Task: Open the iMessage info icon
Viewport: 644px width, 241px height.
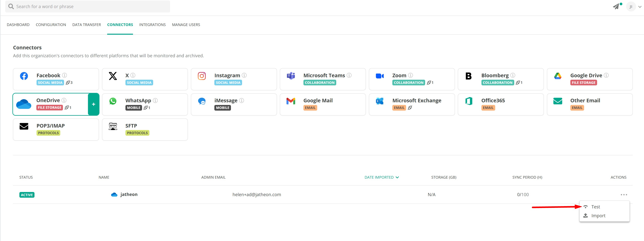Action: pos(241,100)
